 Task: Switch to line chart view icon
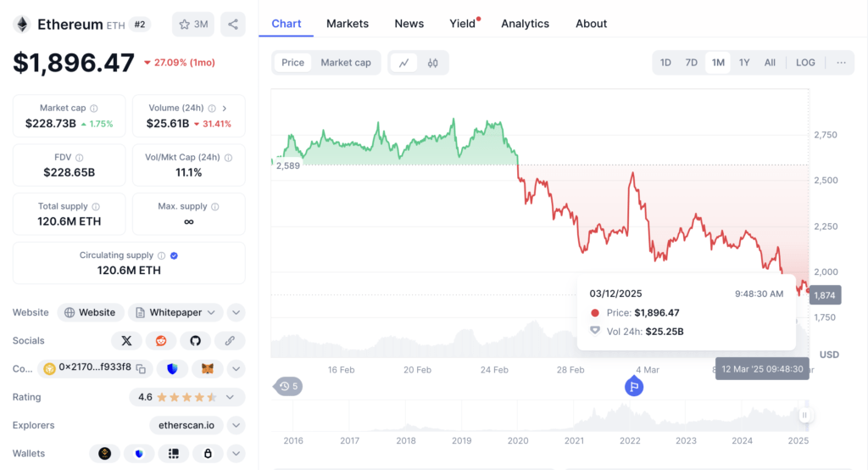click(404, 63)
